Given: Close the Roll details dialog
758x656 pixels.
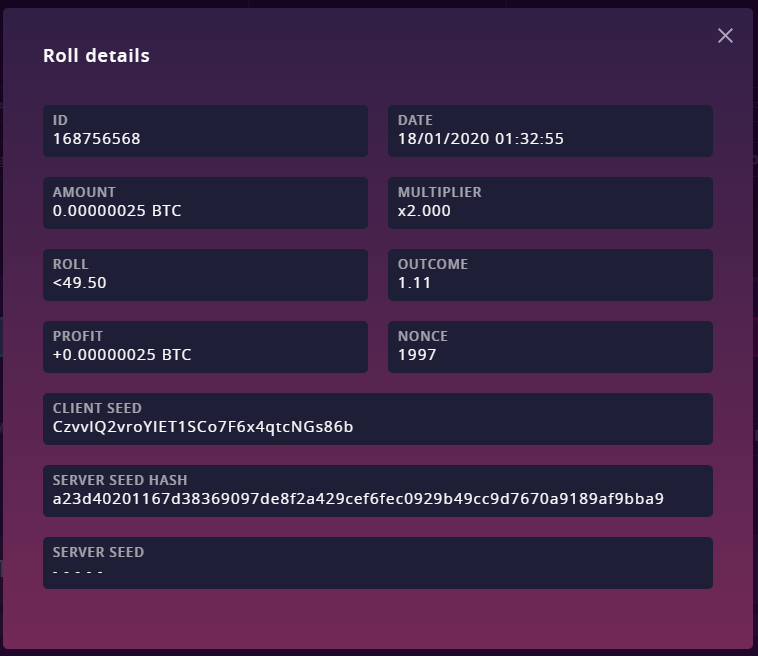Looking at the screenshot, I should [725, 35].
